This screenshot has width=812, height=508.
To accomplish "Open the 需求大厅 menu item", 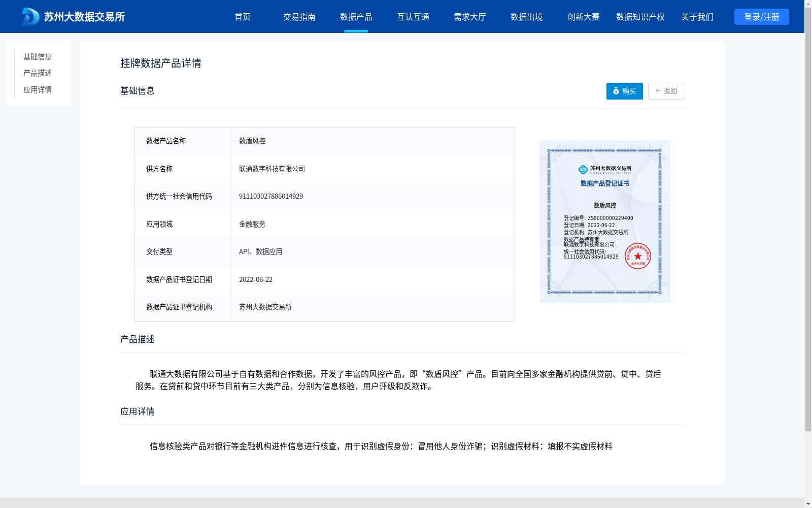I will point(470,17).
